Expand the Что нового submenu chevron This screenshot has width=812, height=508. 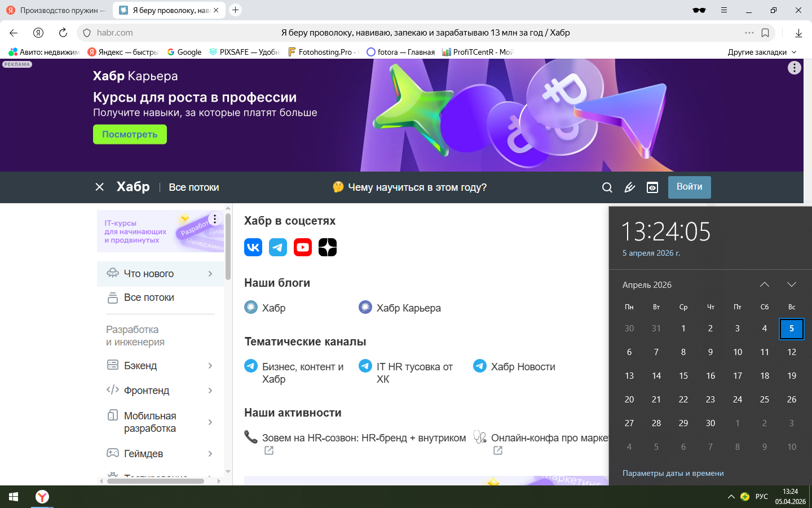pos(210,274)
